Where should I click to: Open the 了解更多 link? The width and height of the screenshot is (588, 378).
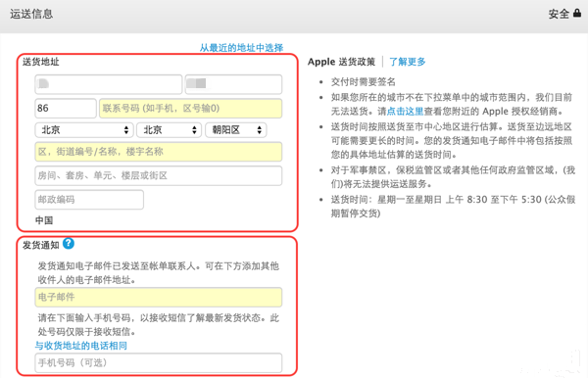click(408, 62)
